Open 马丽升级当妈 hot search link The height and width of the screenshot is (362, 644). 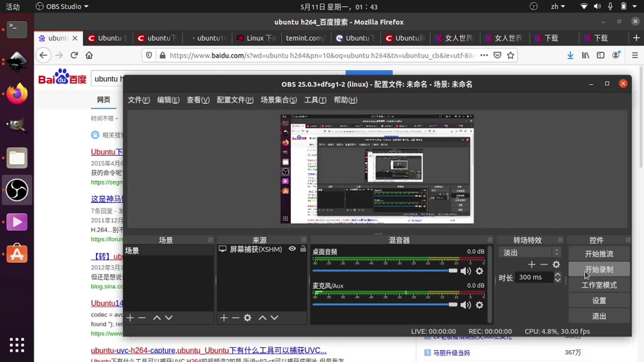click(451, 353)
